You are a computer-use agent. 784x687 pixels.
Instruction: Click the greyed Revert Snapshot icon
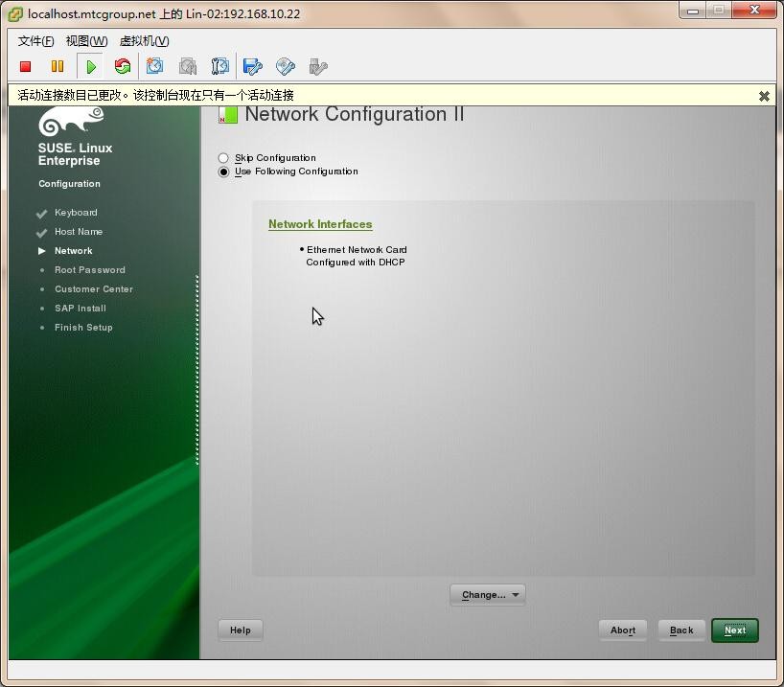[188, 66]
